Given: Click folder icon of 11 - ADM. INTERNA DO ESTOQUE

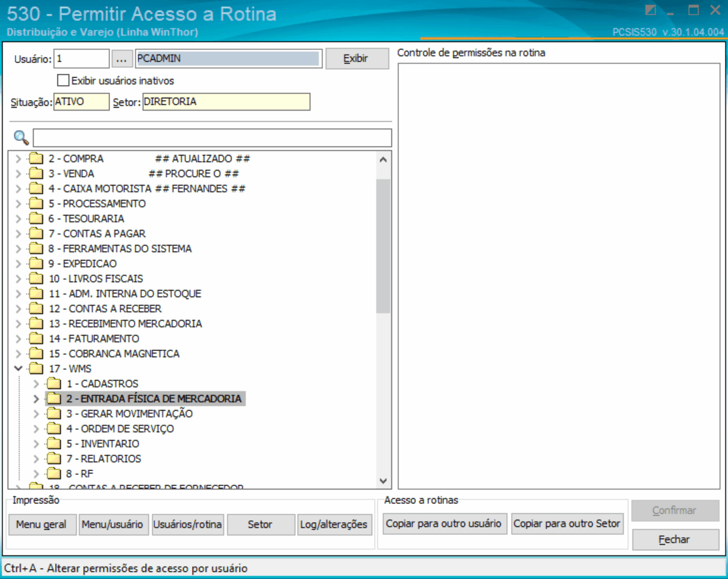Looking at the screenshot, I should [36, 293].
